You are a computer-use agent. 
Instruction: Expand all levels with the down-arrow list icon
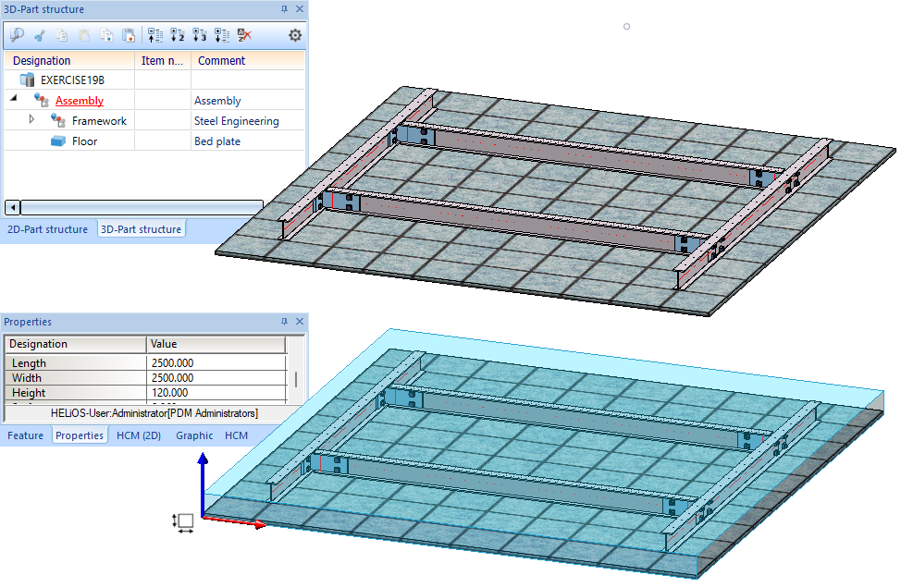tap(222, 36)
